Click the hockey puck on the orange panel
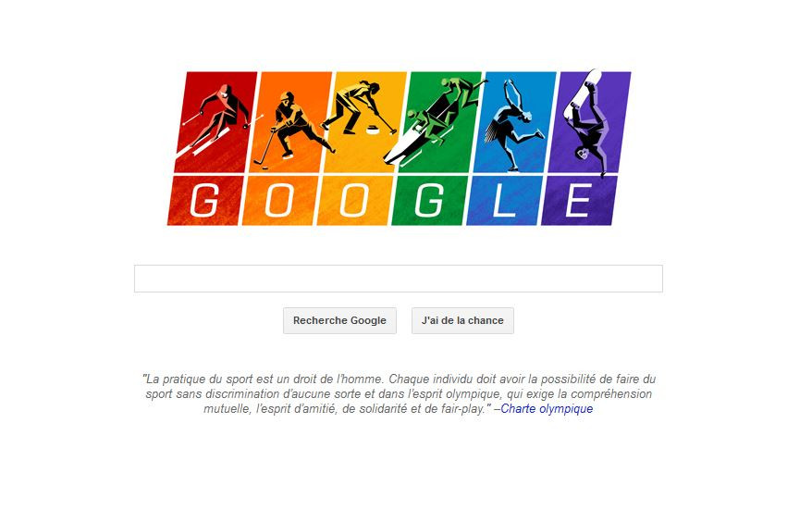Screen dimensions: 812x510 pyautogui.click(x=263, y=167)
